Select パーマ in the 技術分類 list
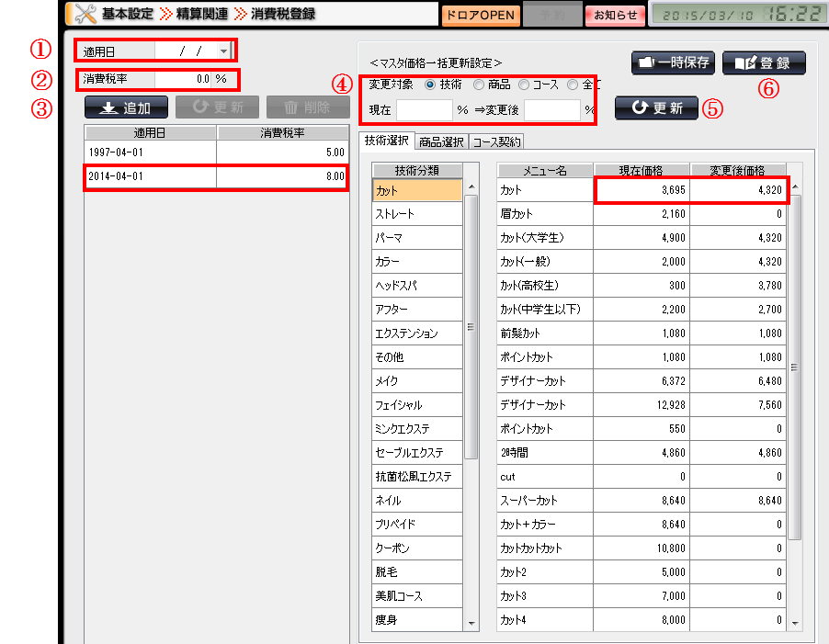This screenshot has width=829, height=644. click(416, 238)
